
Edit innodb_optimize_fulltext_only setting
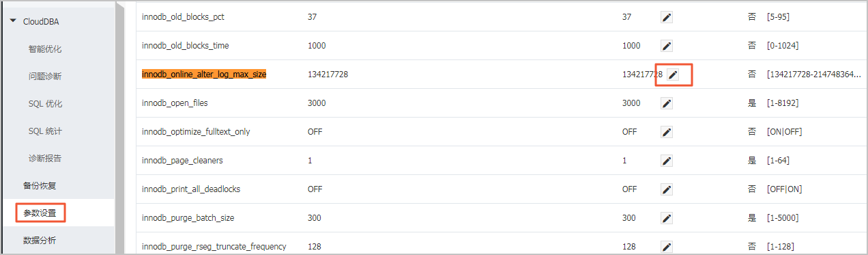click(x=667, y=132)
